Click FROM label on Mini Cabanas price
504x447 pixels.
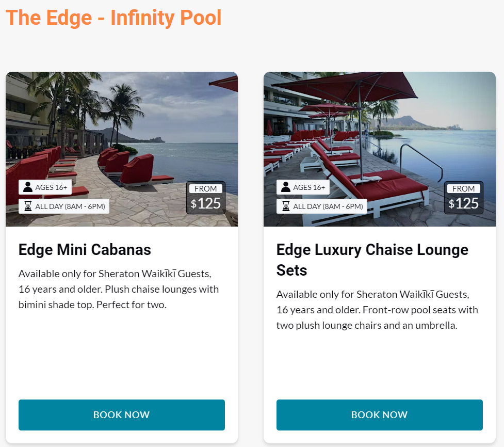[206, 189]
